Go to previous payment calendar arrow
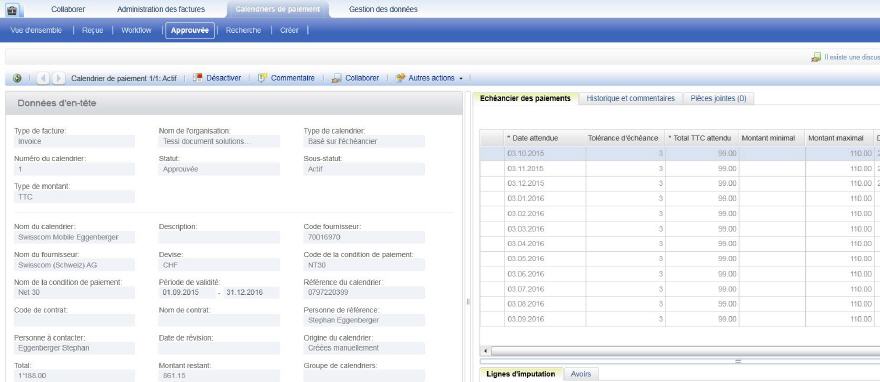 (44, 79)
